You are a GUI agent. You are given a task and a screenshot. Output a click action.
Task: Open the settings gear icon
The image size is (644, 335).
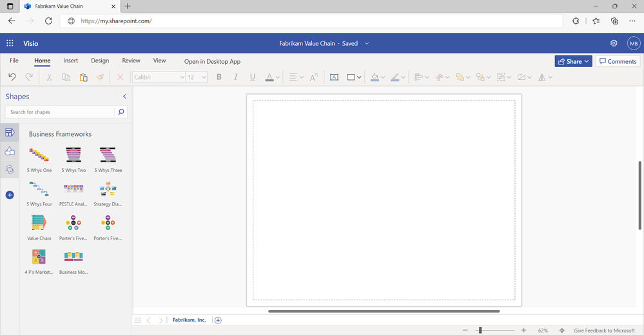pos(614,43)
